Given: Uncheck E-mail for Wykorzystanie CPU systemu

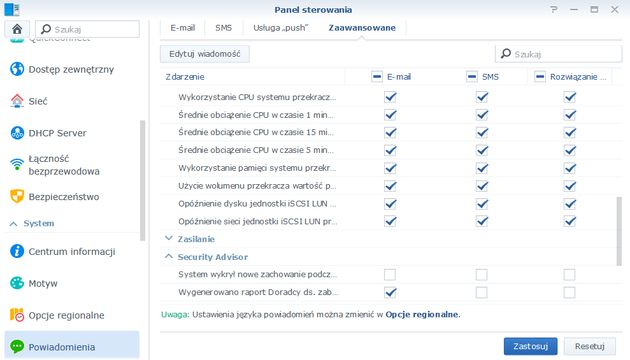Looking at the screenshot, I should click(390, 97).
